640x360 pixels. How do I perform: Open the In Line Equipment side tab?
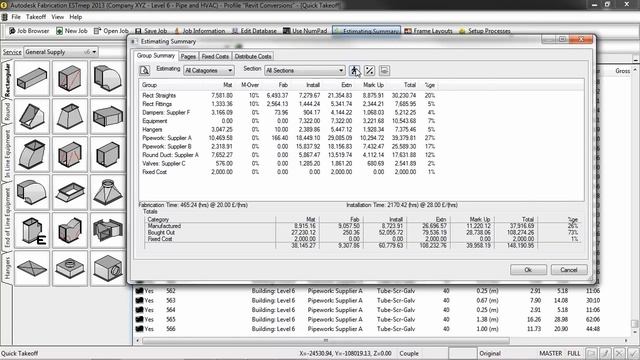pyautogui.click(x=7, y=153)
